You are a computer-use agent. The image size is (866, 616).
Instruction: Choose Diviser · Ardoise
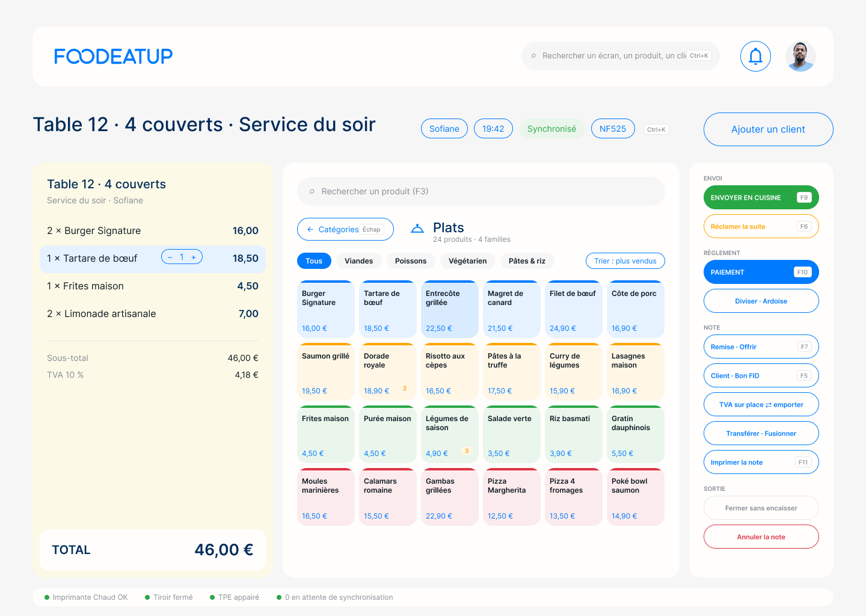(x=761, y=301)
